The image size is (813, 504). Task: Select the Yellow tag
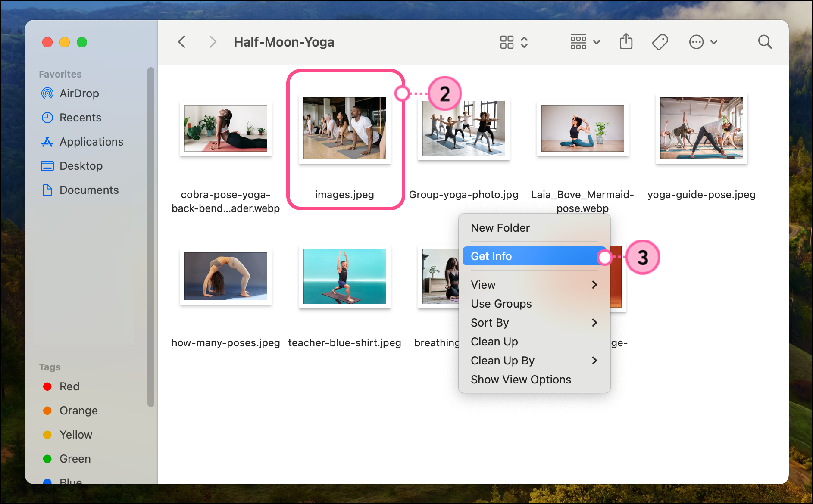pyautogui.click(x=68, y=435)
